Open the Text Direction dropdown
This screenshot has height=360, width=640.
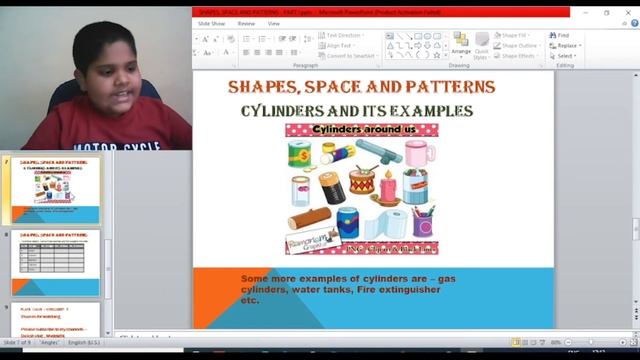coord(341,36)
